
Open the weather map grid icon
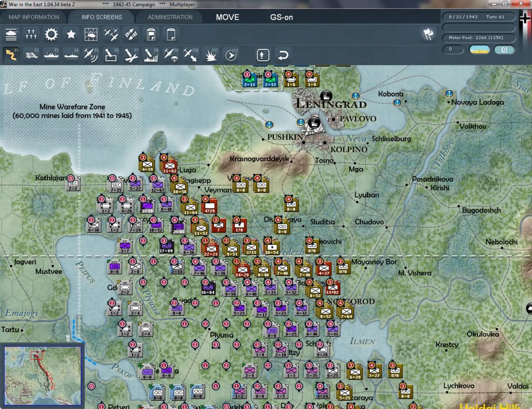(91, 34)
